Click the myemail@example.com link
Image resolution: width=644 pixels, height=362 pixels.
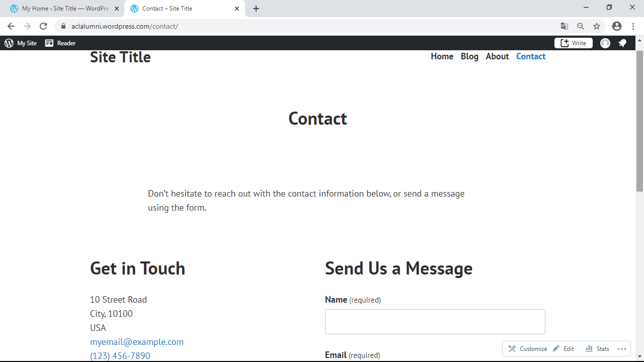click(137, 342)
